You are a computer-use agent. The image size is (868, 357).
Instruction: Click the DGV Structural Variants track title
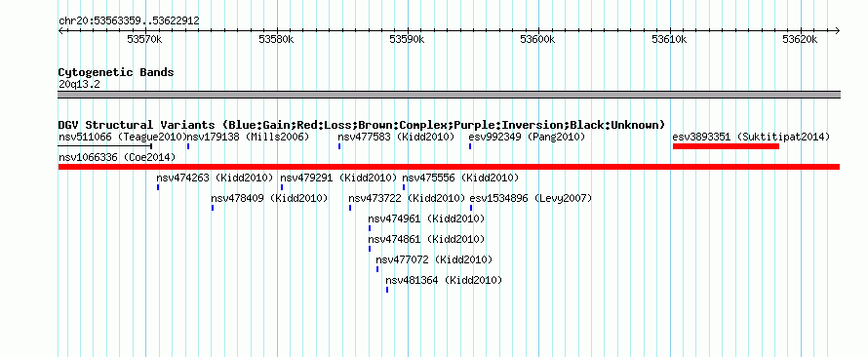(x=362, y=125)
